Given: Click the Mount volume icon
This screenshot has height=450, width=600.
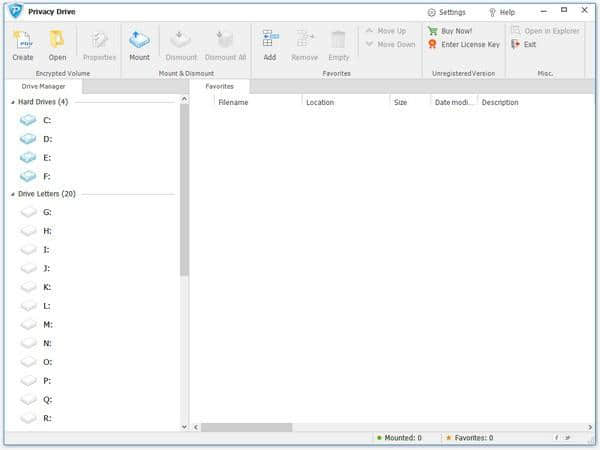Looking at the screenshot, I should point(139,39).
